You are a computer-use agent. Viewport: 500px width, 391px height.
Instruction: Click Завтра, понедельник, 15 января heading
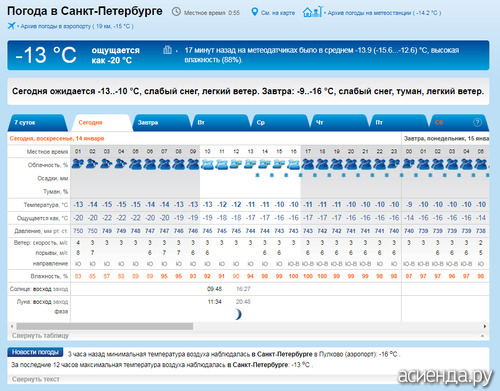pos(446,138)
